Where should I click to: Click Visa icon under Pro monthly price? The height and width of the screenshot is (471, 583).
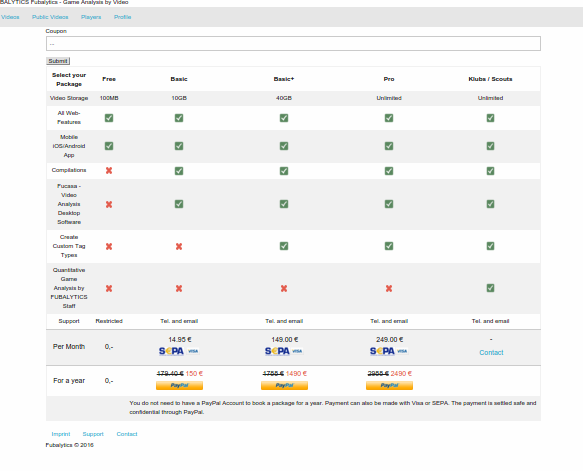tap(402, 351)
